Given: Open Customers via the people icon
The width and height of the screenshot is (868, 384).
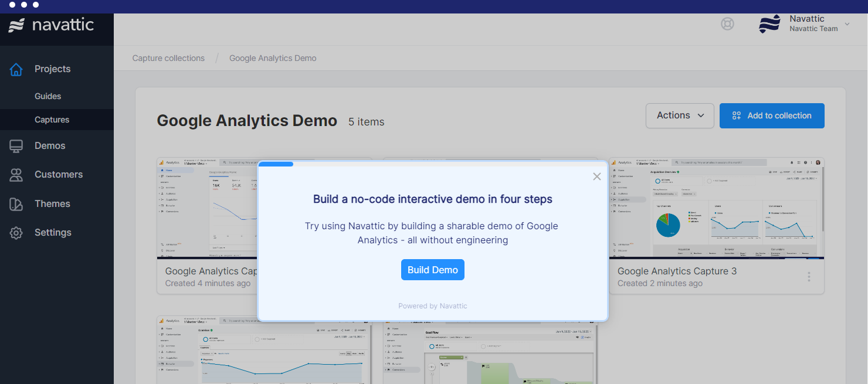Looking at the screenshot, I should [16, 174].
